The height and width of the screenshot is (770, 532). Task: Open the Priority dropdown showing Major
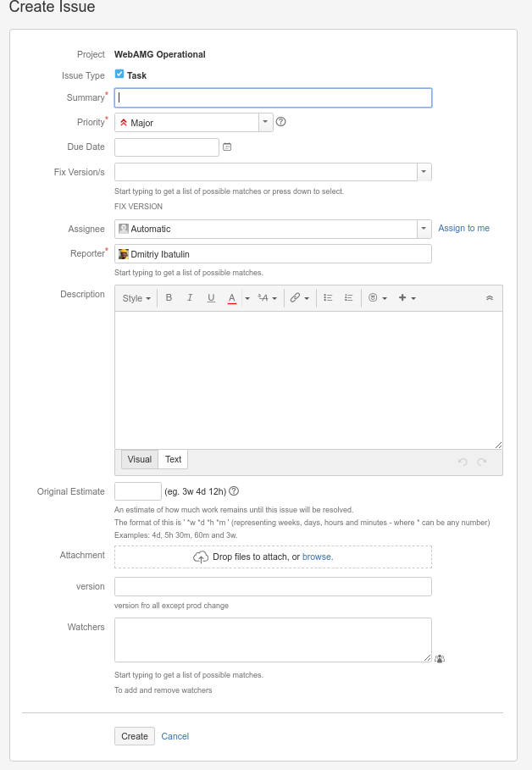pyautogui.click(x=265, y=121)
